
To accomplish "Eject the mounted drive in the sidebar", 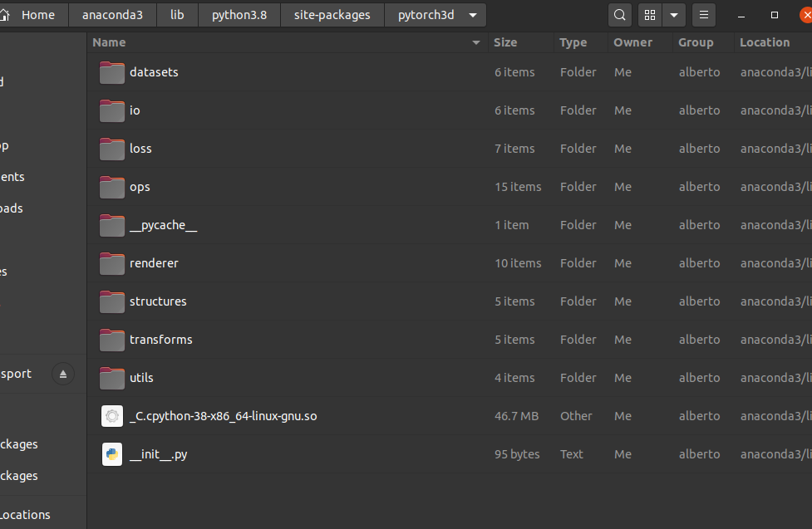I will (x=63, y=374).
